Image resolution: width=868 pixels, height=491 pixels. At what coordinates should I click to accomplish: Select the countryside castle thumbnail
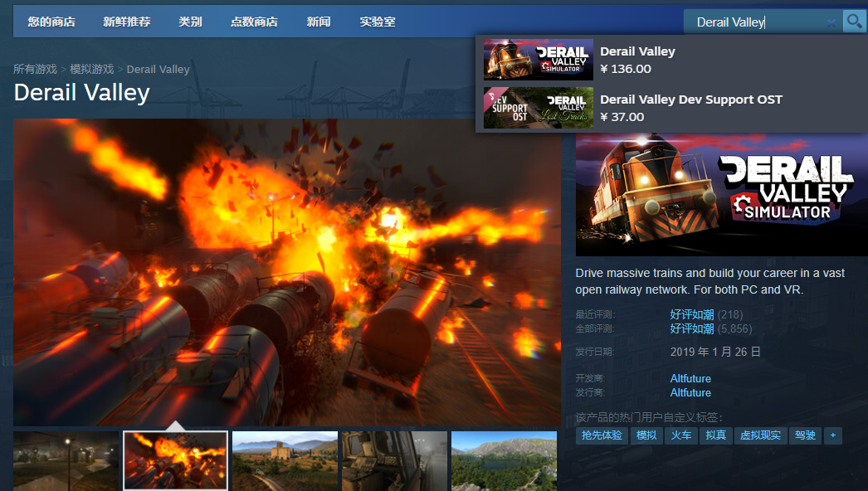pyautogui.click(x=285, y=460)
